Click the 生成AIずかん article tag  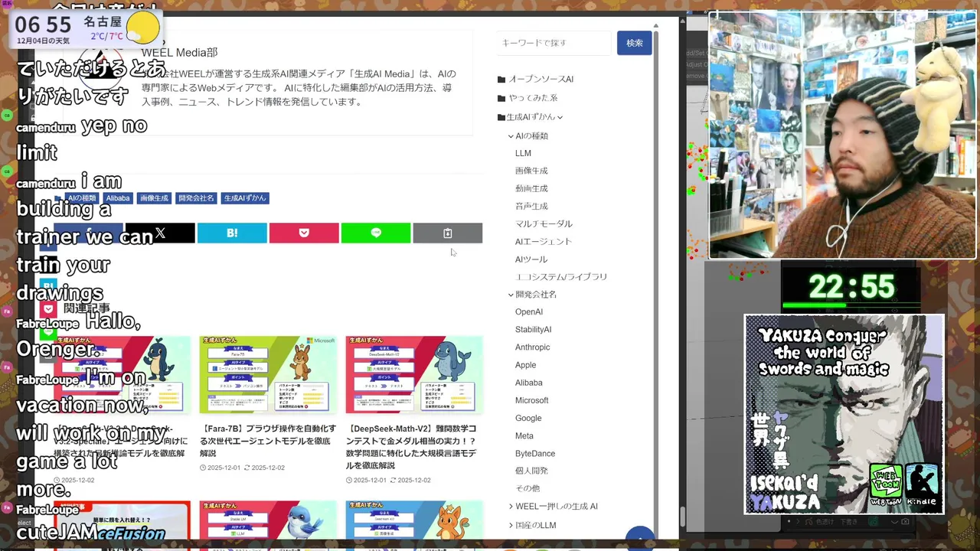(x=245, y=198)
